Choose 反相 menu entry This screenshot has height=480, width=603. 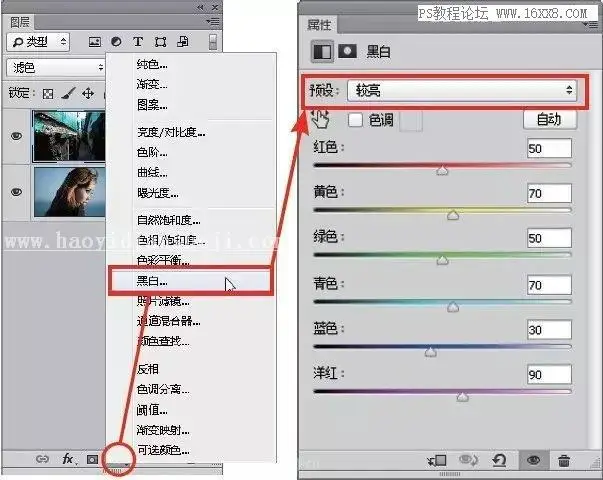click(147, 369)
